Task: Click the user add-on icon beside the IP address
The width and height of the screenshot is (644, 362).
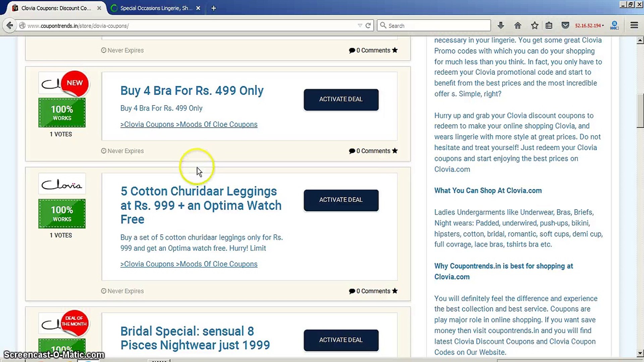Action: 614,25
